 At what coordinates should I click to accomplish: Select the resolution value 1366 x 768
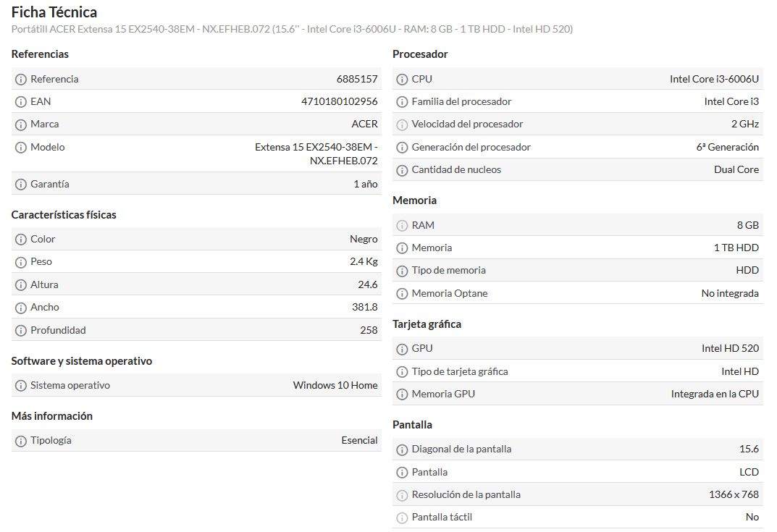(734, 495)
